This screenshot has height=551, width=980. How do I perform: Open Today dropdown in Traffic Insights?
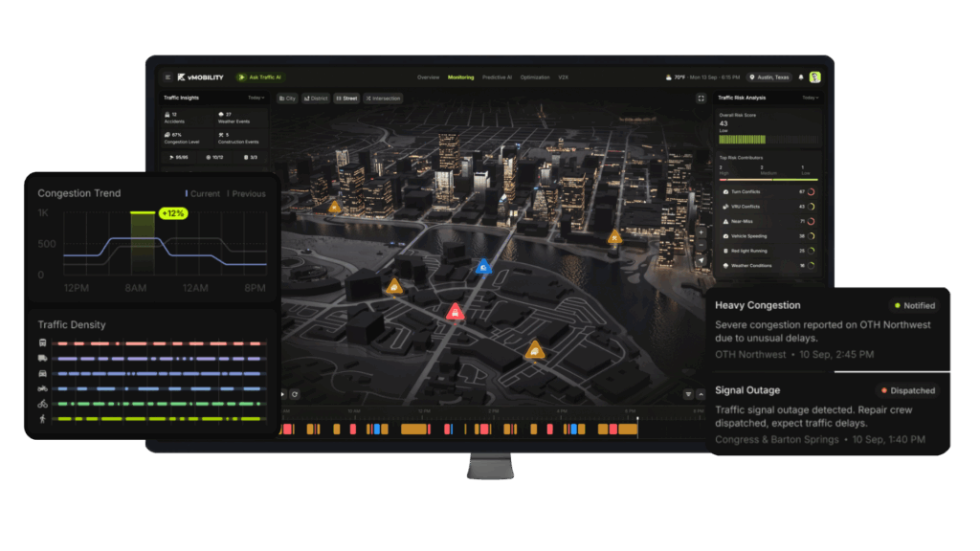[256, 98]
